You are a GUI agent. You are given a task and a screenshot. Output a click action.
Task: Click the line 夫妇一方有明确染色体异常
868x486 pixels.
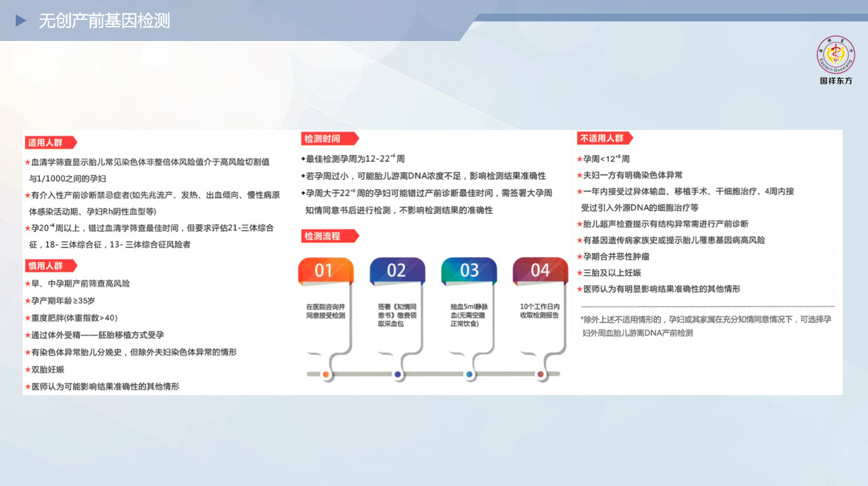[629, 175]
